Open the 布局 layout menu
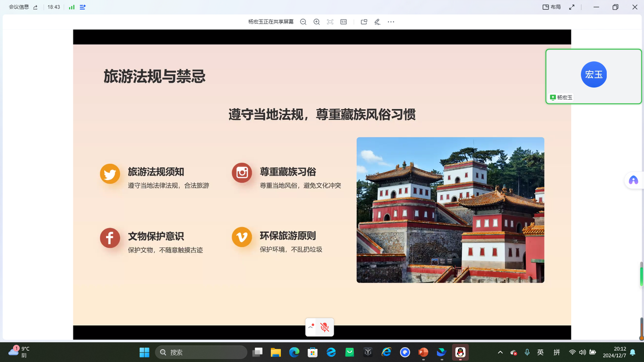This screenshot has height=362, width=644. [551, 8]
